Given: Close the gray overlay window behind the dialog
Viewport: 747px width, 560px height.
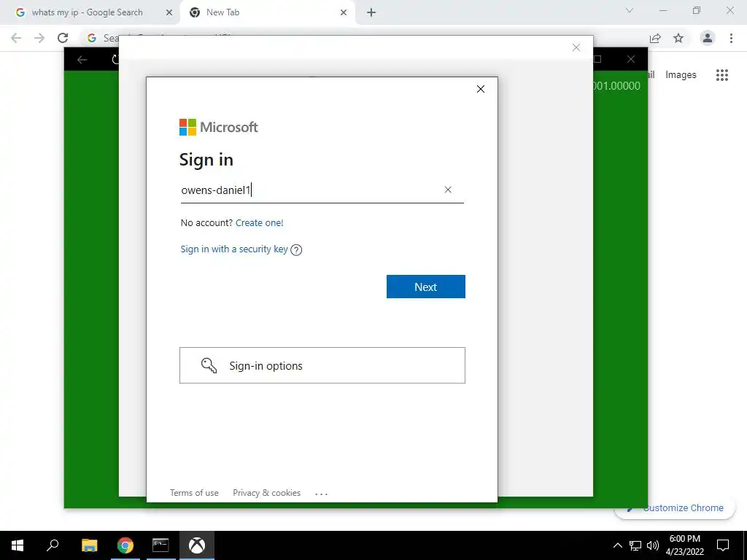Looking at the screenshot, I should pyautogui.click(x=576, y=47).
